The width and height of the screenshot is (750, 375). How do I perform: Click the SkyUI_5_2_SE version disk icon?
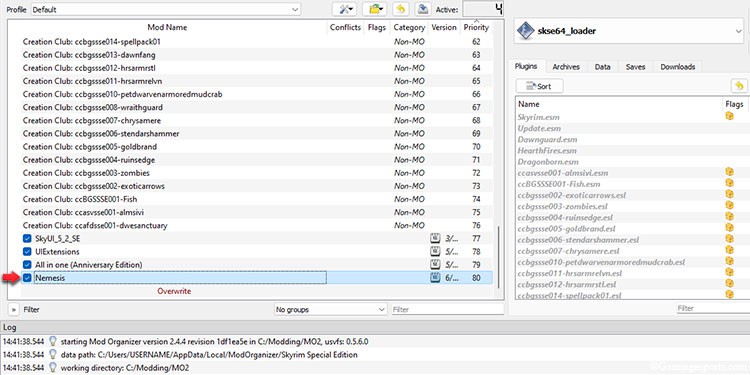coord(435,238)
